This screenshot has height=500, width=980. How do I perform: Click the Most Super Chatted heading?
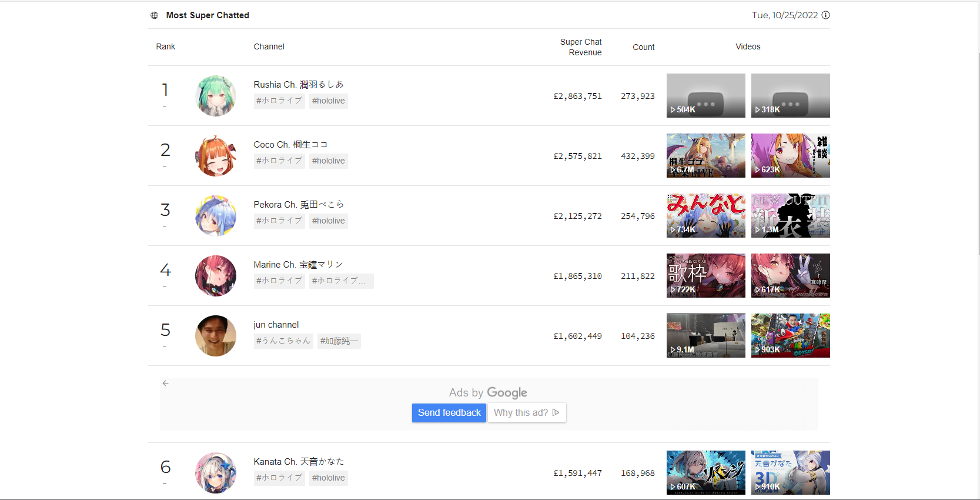[x=208, y=15]
